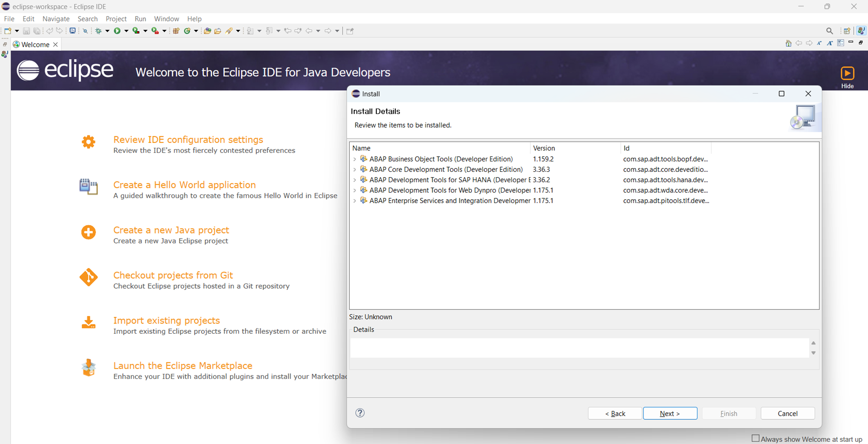Viewport: 868px width, 444px height.
Task: Open the Help menu
Action: [194, 19]
